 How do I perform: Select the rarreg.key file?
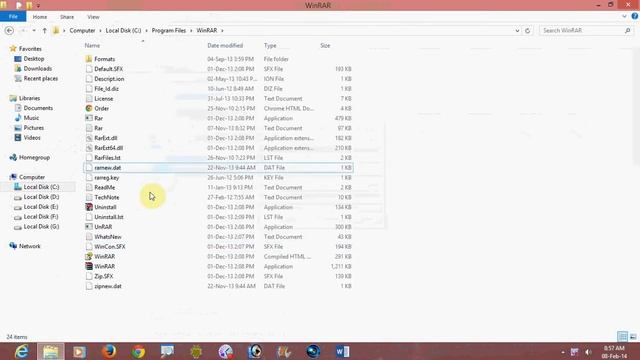pyautogui.click(x=107, y=178)
